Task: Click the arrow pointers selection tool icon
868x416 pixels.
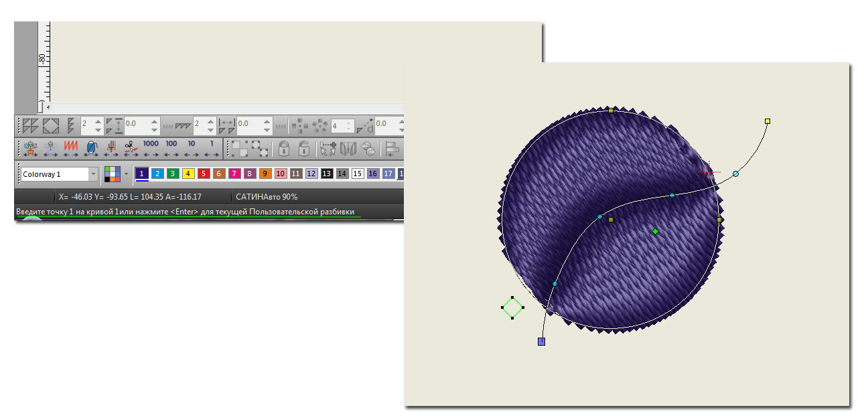Action: pos(328,149)
